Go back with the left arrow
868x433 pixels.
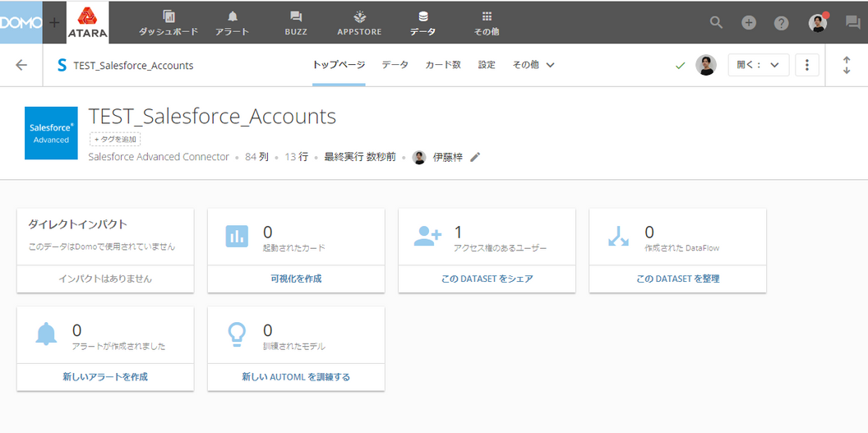(21, 65)
